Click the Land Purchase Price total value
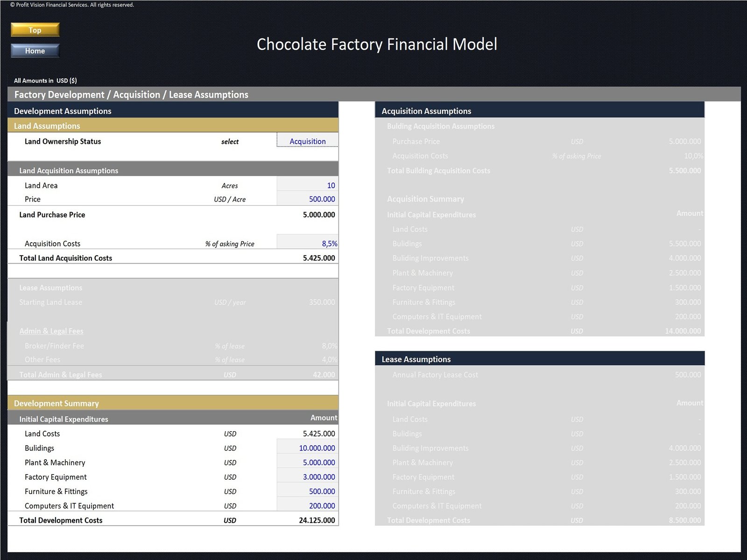 (318, 215)
